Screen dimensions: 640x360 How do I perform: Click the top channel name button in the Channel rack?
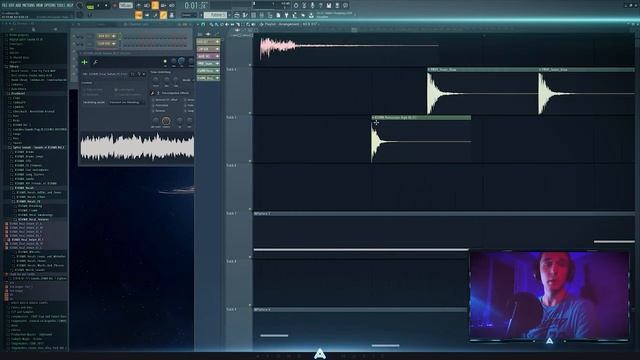pos(108,36)
